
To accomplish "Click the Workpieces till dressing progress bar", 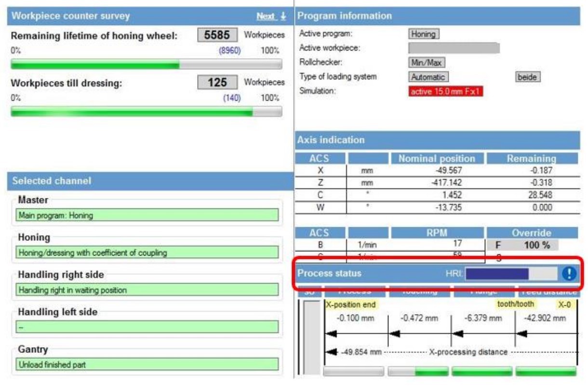I will tap(146, 112).
